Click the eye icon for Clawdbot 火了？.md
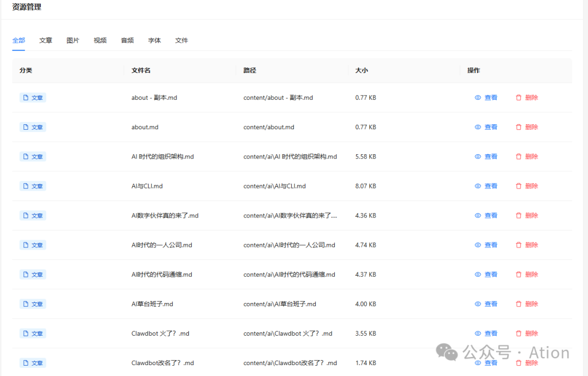The image size is (588, 376). click(478, 333)
